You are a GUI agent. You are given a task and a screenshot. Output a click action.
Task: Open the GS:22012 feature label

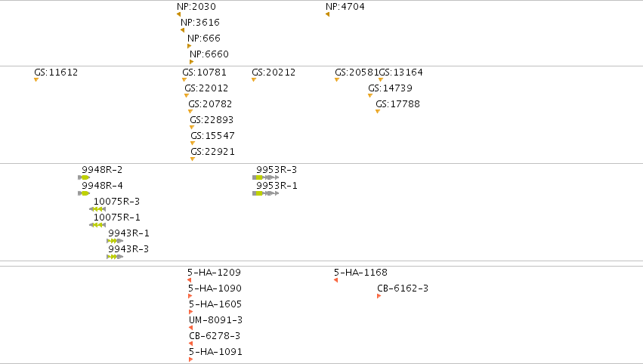(x=207, y=88)
